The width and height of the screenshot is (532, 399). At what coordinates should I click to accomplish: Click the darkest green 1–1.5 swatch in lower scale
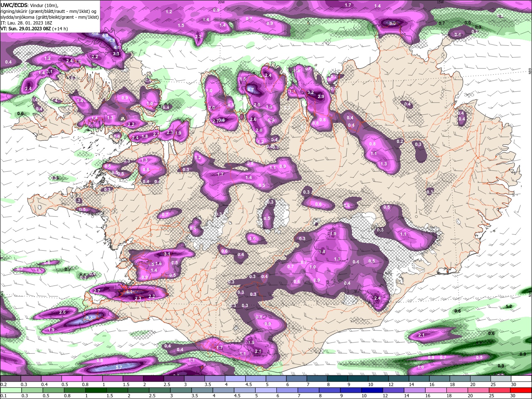pos(95,390)
